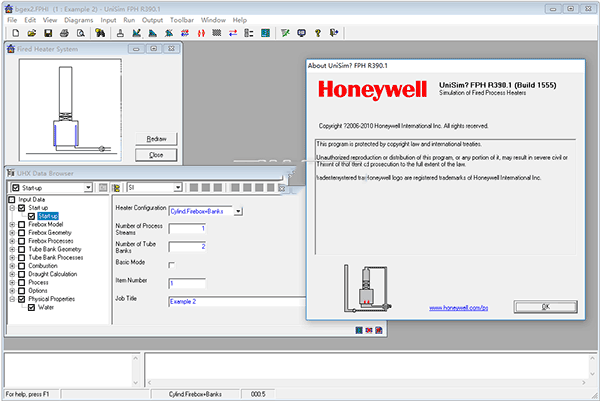Click the red-blue horizontal arrows toolbar icon

click(185, 33)
